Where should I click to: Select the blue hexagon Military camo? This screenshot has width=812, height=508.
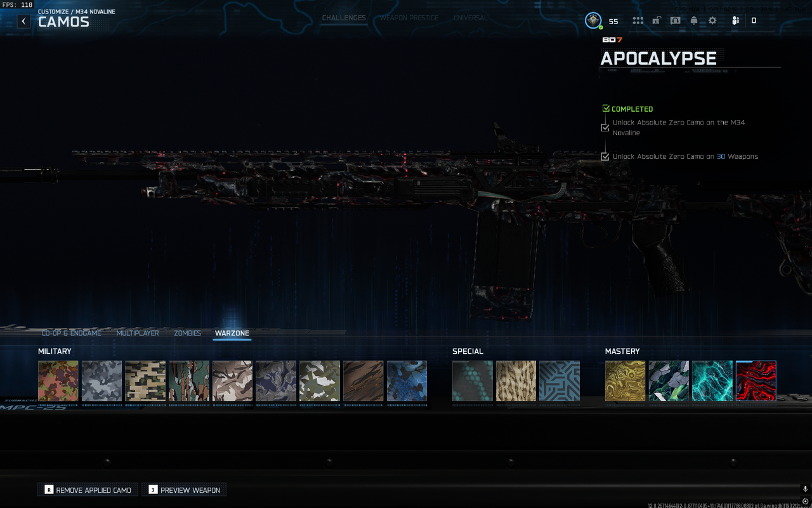coord(407,381)
